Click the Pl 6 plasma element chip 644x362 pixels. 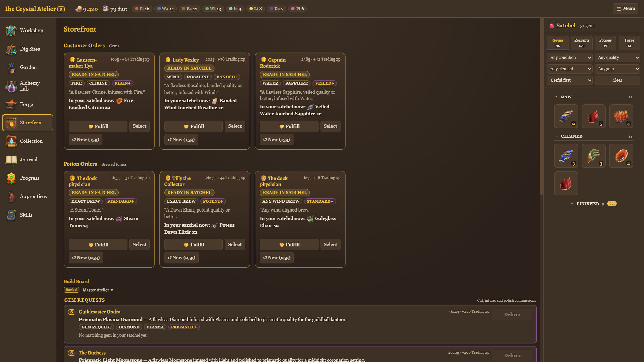tap(298, 9)
